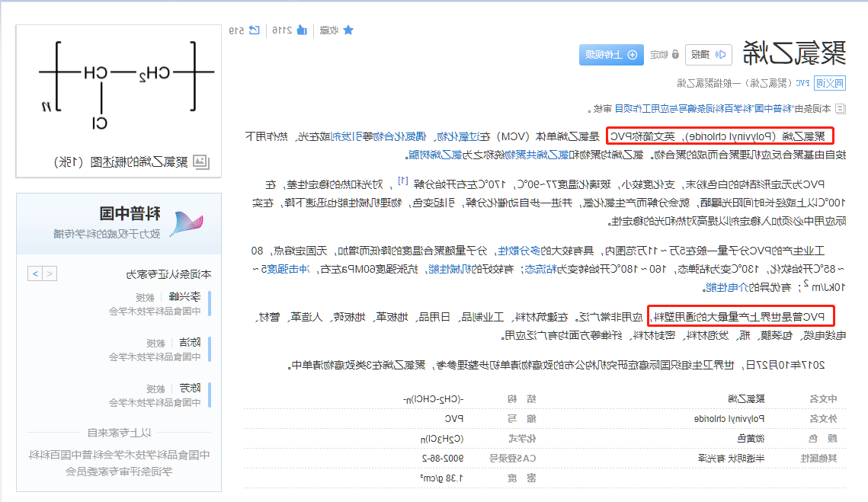
Task: Click the lock icon labeled 锁定
Action: pos(675,54)
